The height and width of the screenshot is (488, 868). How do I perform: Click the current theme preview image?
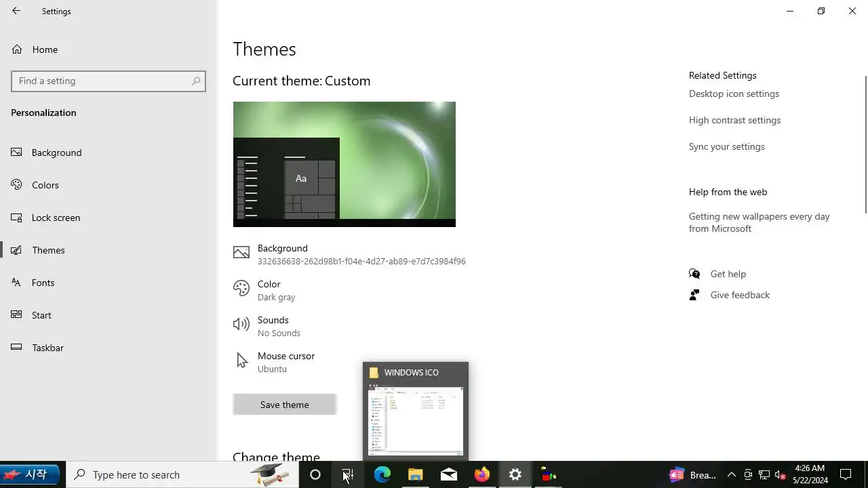(344, 164)
